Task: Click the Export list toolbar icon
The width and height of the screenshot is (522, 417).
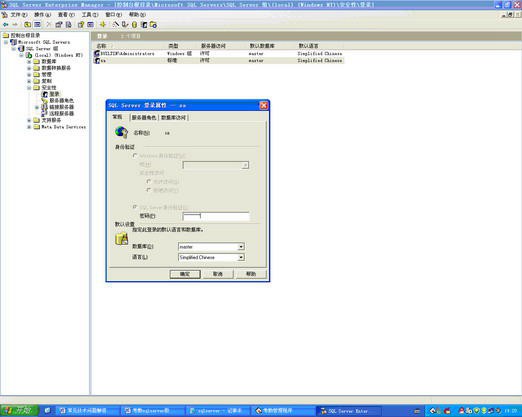Action: [68, 25]
